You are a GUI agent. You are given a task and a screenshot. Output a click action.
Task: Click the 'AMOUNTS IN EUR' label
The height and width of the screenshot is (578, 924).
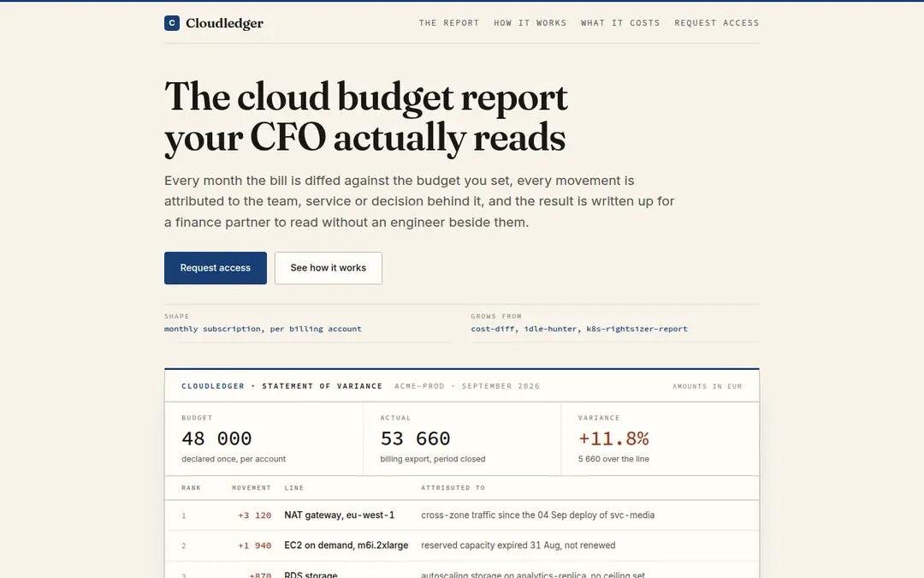708,386
